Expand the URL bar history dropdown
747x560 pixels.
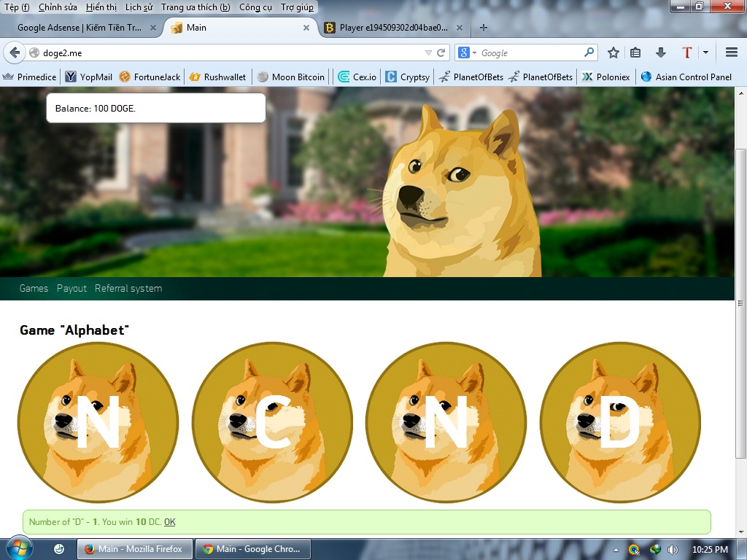427,52
